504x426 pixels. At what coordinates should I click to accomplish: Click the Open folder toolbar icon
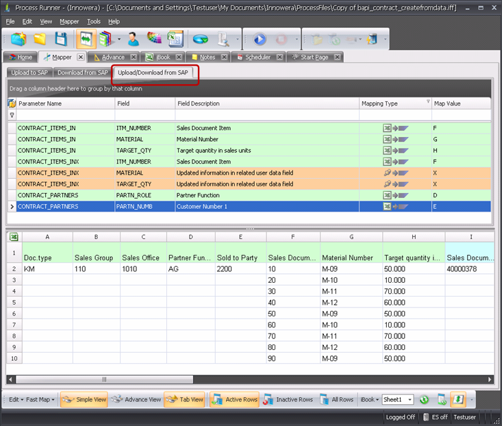(40, 39)
